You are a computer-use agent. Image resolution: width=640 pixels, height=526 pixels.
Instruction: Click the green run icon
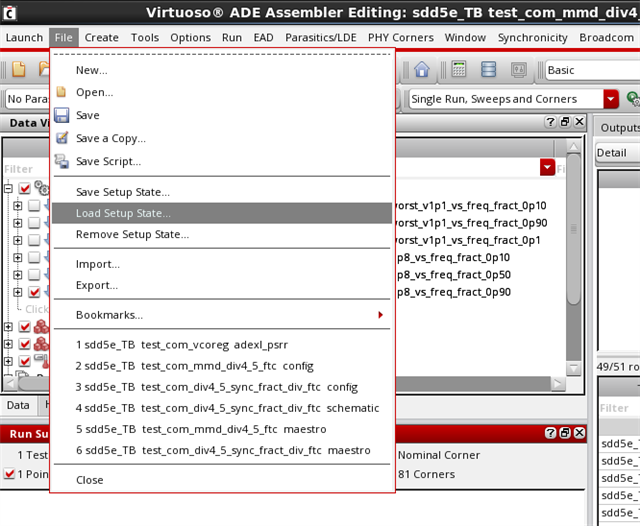click(x=633, y=99)
